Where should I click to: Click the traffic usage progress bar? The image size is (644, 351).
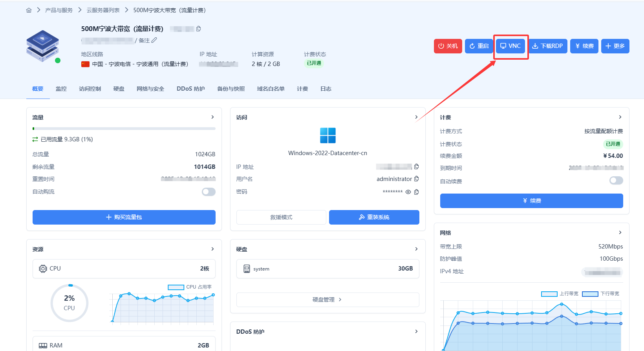[124, 128]
